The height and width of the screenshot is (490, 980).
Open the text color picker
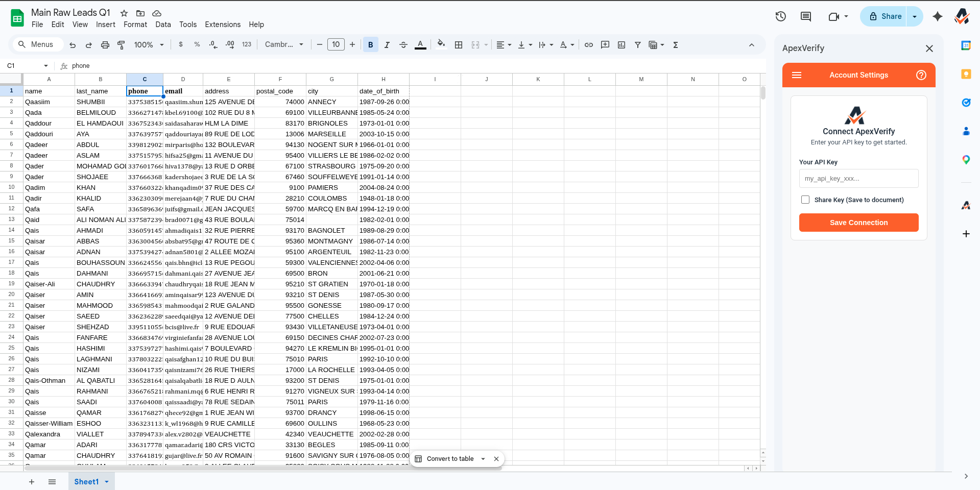click(420, 44)
